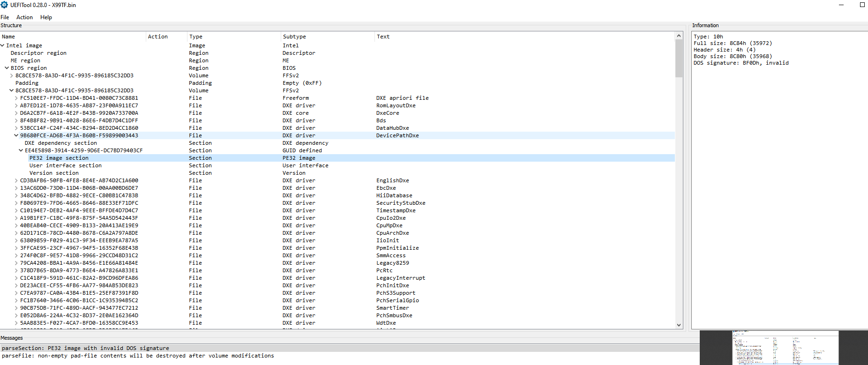Select the DE23ACEE PchInitDxe file row

click(x=337, y=285)
